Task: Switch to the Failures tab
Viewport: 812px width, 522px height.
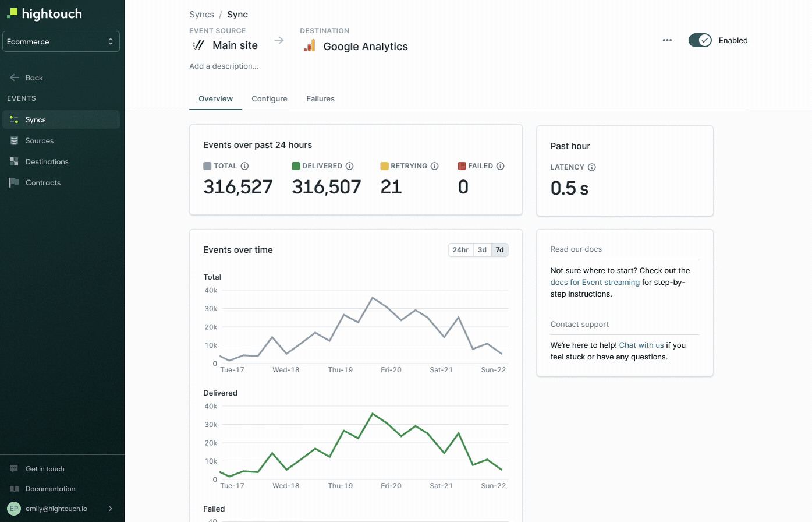Action: [x=320, y=98]
